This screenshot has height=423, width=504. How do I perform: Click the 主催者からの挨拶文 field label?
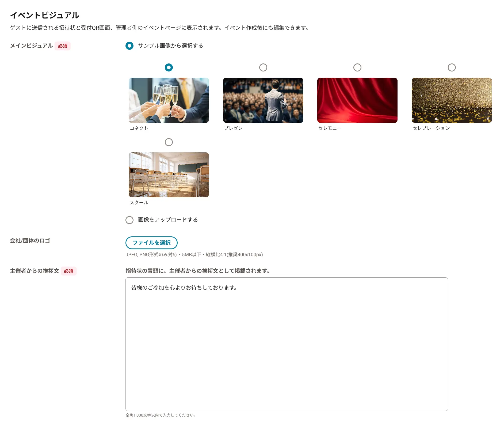[x=35, y=271]
